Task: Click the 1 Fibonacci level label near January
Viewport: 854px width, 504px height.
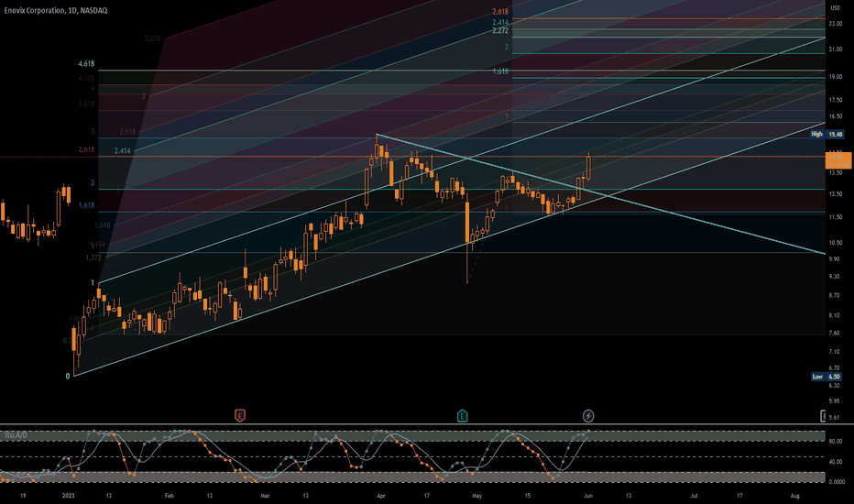Action: (93, 283)
